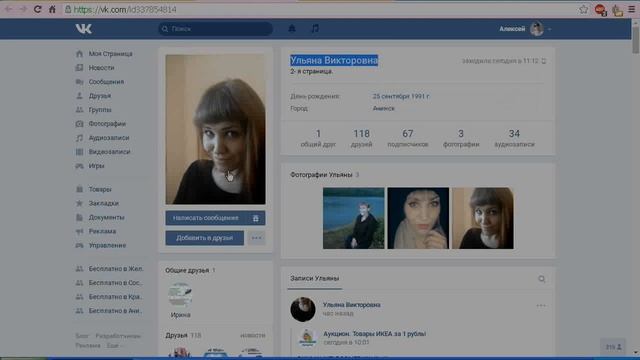The height and width of the screenshot is (360, 640).
Task: Click the post author name Ульяна Викторовна
Action: pos(352,305)
